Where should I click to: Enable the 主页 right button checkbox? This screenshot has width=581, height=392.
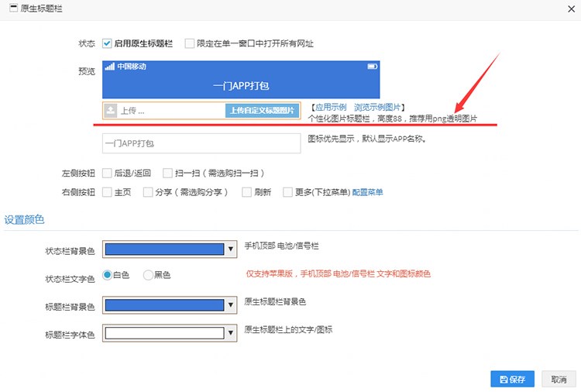pyautogui.click(x=107, y=192)
